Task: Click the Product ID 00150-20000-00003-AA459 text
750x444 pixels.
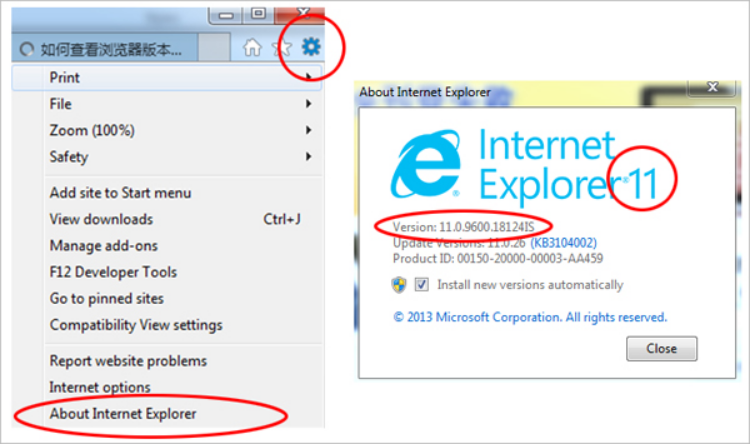Action: click(498, 258)
